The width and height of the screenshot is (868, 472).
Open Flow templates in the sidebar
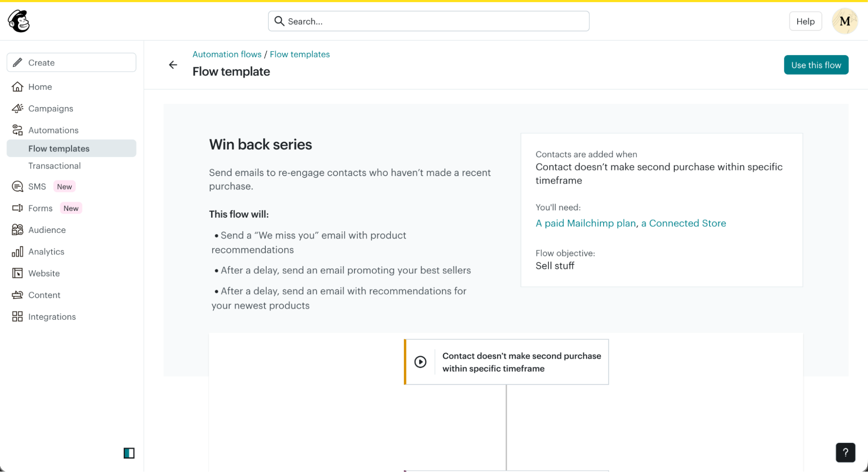click(59, 148)
